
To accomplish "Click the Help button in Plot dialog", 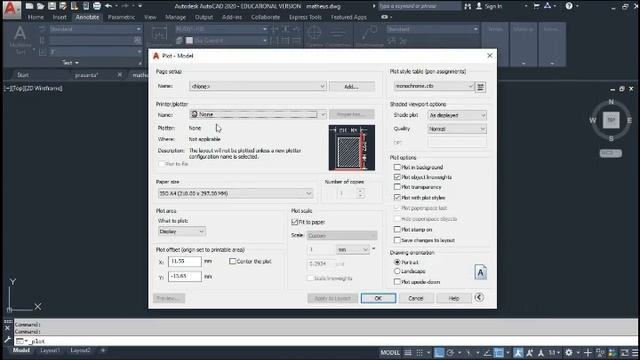I will pyautogui.click(x=454, y=298).
